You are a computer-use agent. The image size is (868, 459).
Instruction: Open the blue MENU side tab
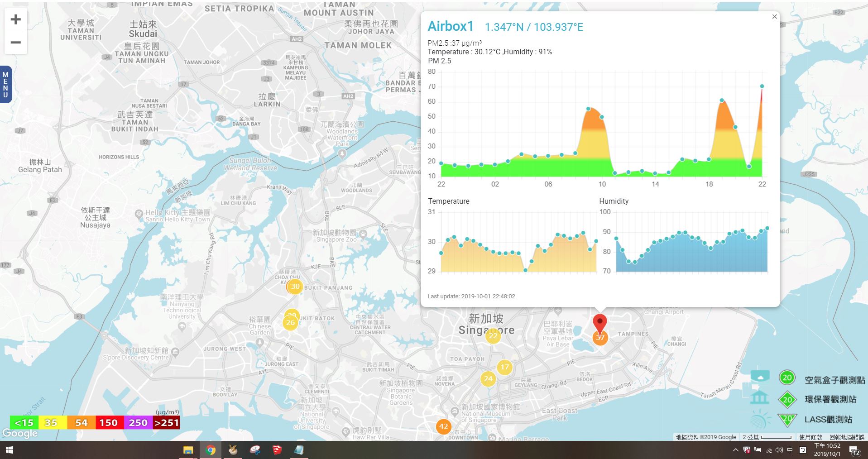point(5,85)
